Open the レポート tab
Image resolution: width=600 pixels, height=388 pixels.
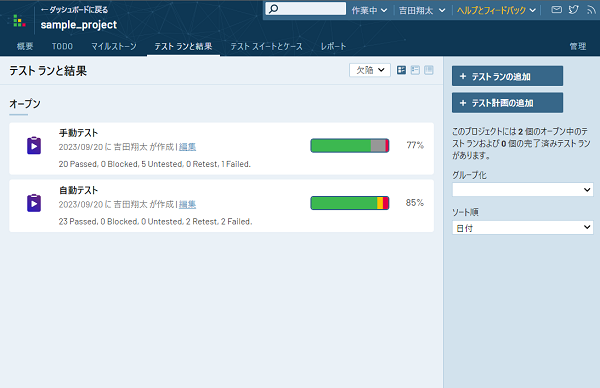(333, 46)
